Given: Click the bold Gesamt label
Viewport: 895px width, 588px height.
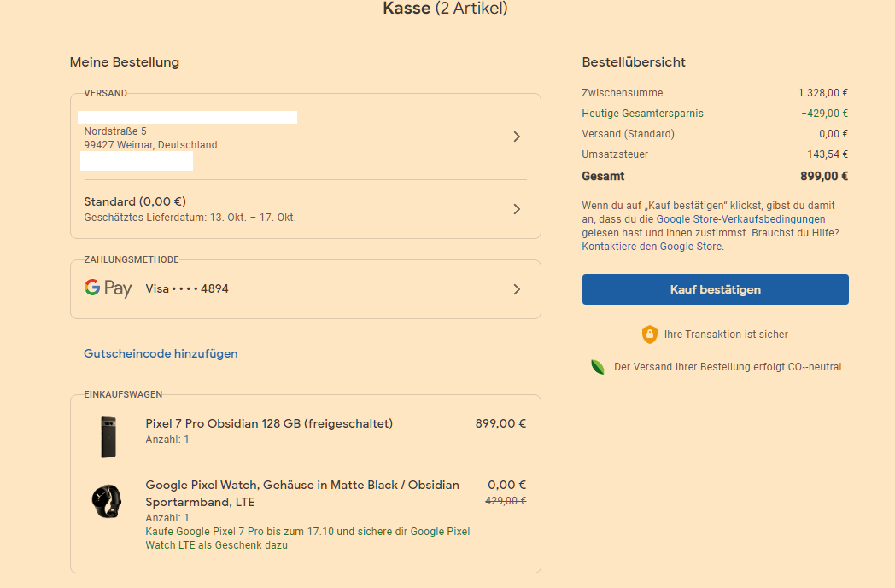Looking at the screenshot, I should click(x=603, y=176).
